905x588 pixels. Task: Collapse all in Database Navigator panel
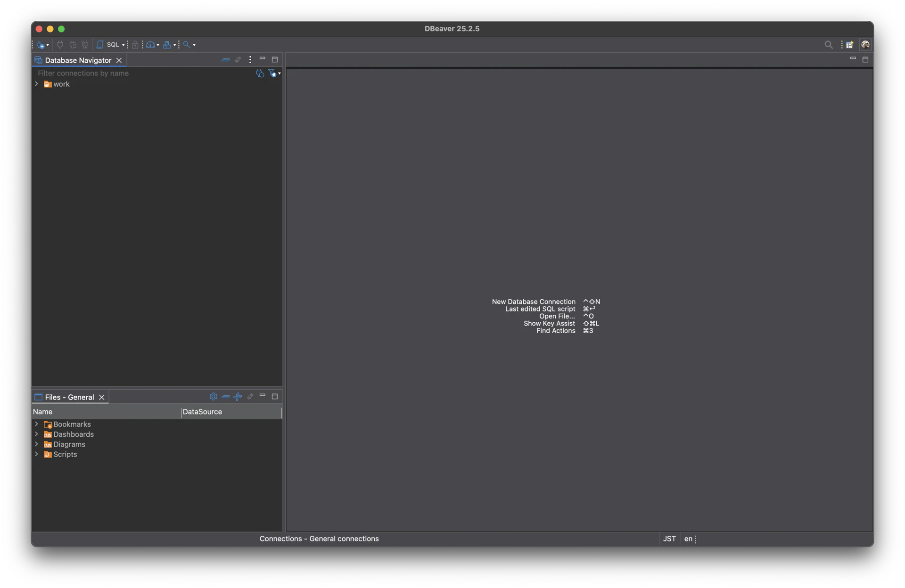[225, 60]
